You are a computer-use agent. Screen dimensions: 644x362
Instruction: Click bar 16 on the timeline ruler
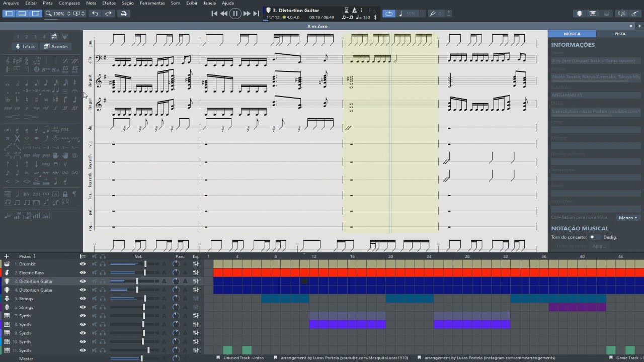click(352, 256)
